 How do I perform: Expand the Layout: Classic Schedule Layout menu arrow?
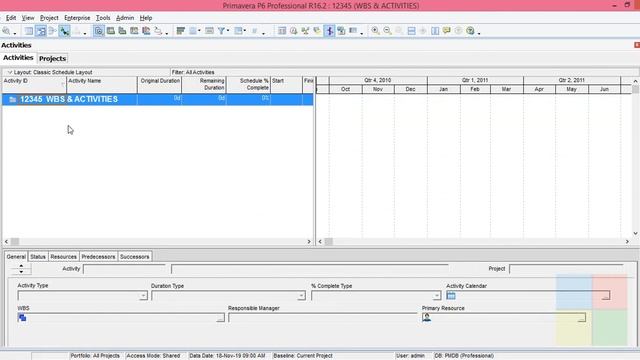coord(9,72)
